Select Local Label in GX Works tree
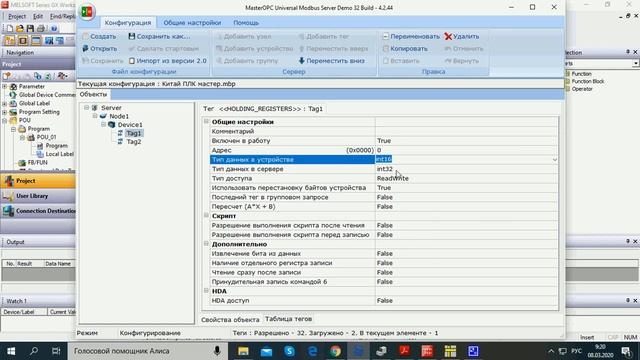 pyautogui.click(x=60, y=154)
